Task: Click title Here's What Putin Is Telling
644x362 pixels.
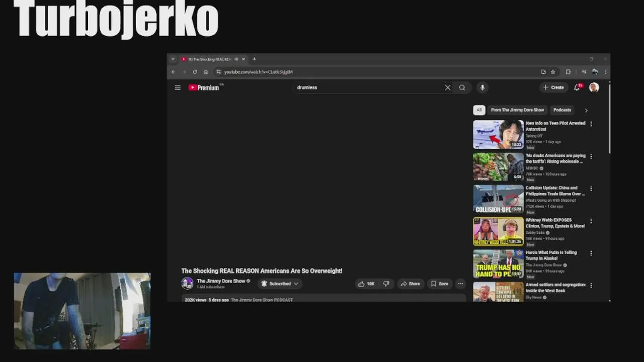Action: tap(551, 255)
